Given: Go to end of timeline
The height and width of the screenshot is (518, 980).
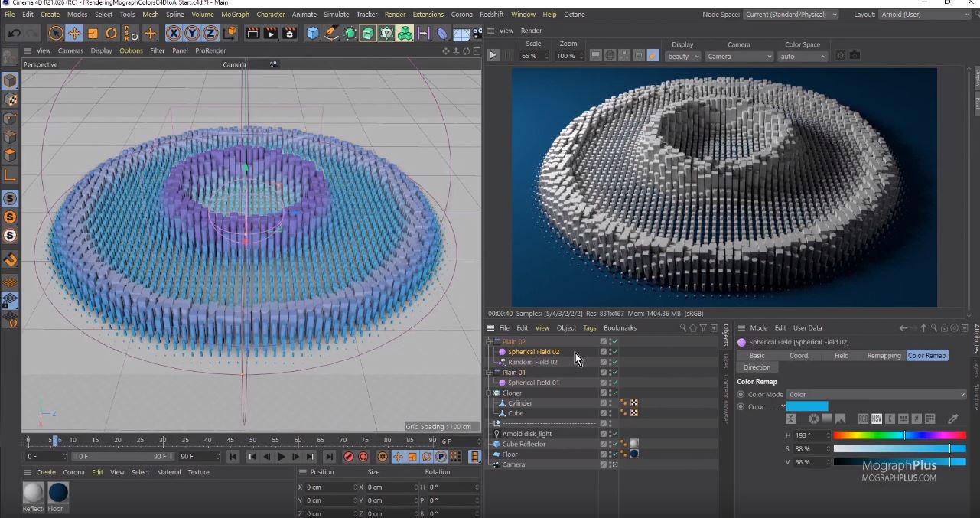Looking at the screenshot, I should (x=329, y=457).
